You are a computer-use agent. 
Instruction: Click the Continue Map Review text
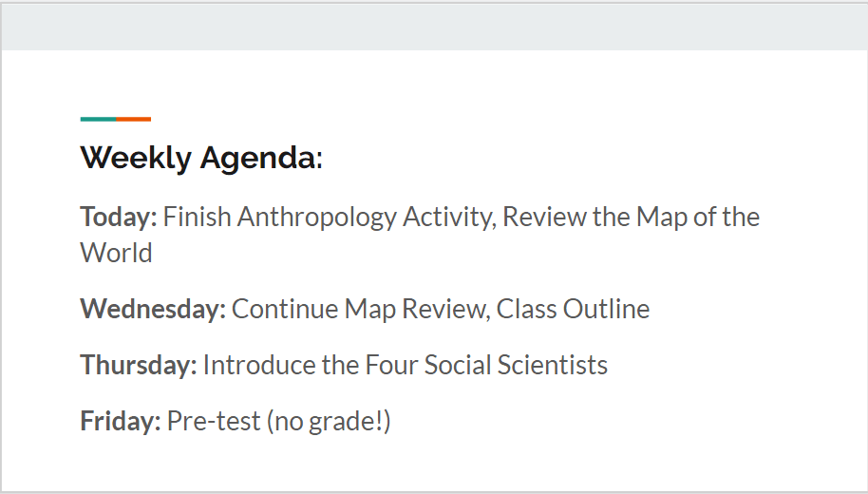pyautogui.click(x=358, y=310)
